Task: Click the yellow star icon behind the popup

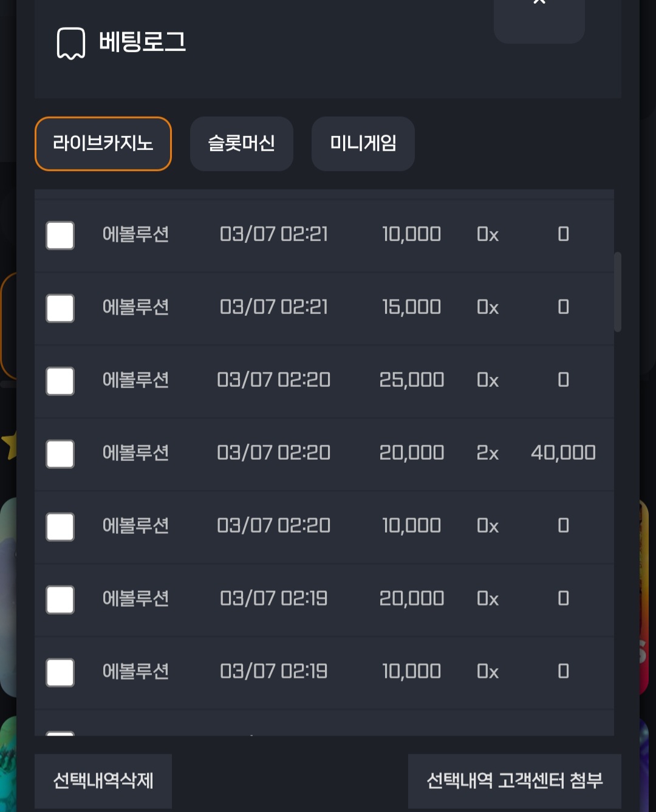Action: 9,445
